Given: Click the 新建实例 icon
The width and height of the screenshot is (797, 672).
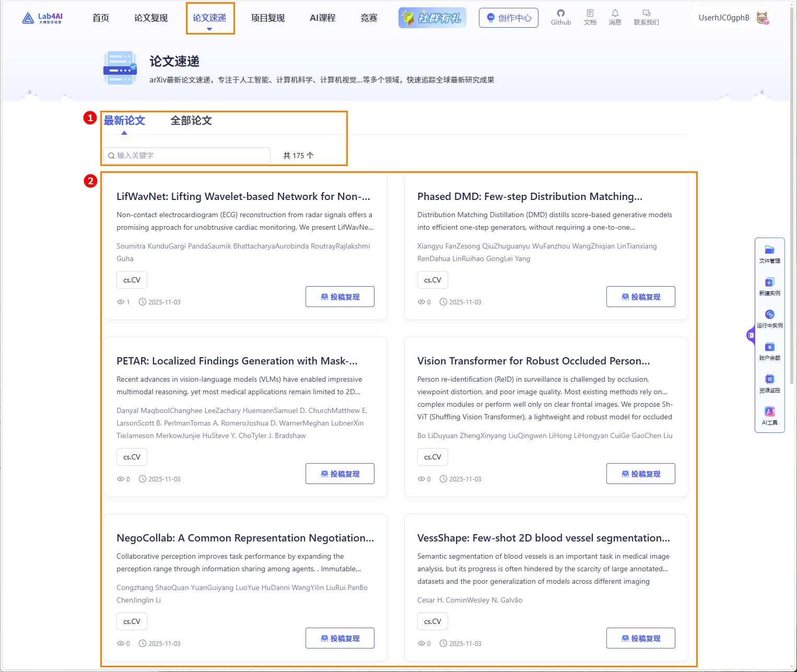Looking at the screenshot, I should pyautogui.click(x=769, y=286).
